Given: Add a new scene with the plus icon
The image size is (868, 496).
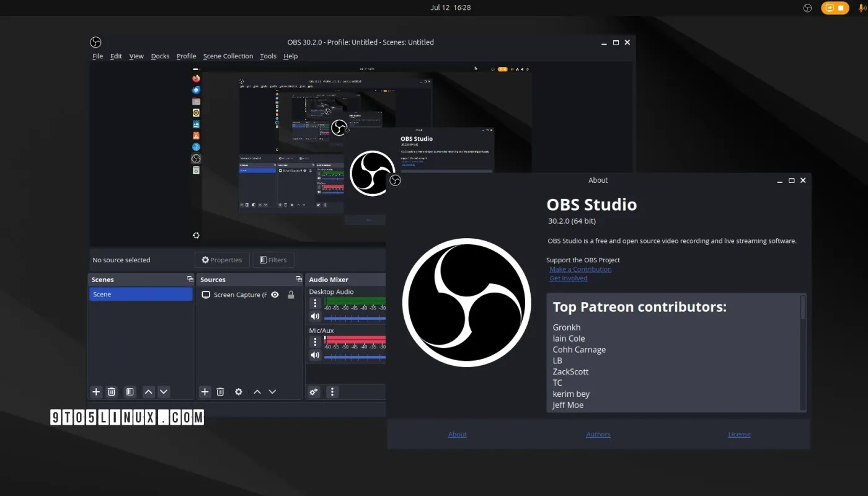Looking at the screenshot, I should (96, 392).
